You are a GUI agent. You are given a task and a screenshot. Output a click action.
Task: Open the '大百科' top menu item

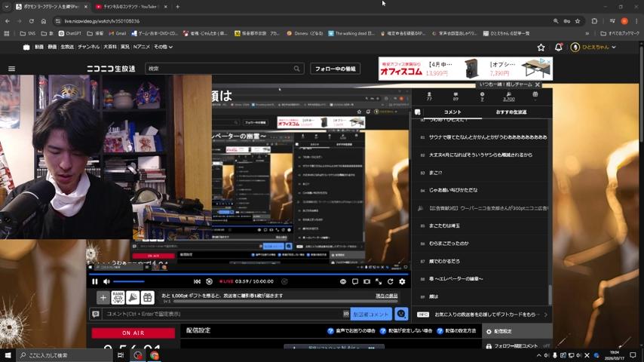pos(109,47)
